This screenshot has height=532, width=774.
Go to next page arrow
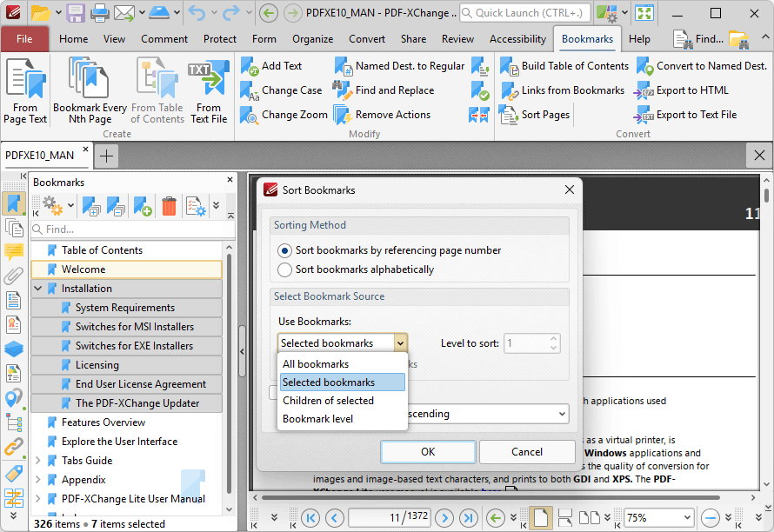click(444, 518)
